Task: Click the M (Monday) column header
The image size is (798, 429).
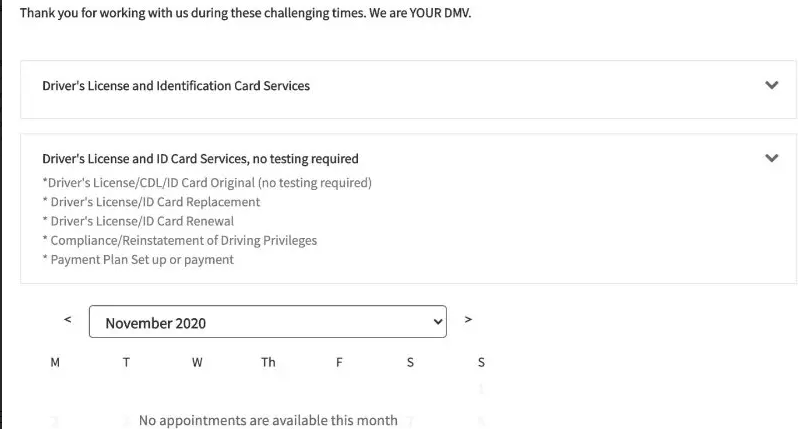Action: (55, 363)
